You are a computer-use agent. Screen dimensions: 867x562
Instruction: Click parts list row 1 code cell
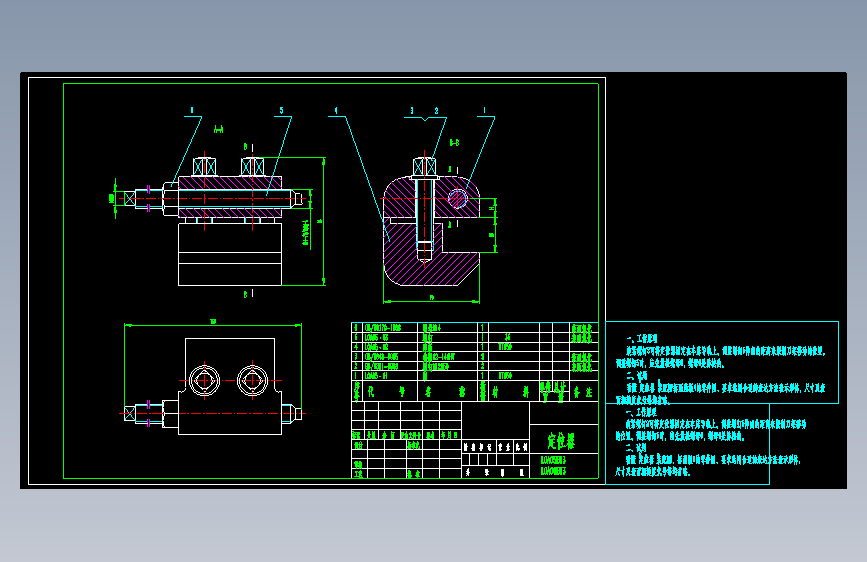pyautogui.click(x=390, y=376)
